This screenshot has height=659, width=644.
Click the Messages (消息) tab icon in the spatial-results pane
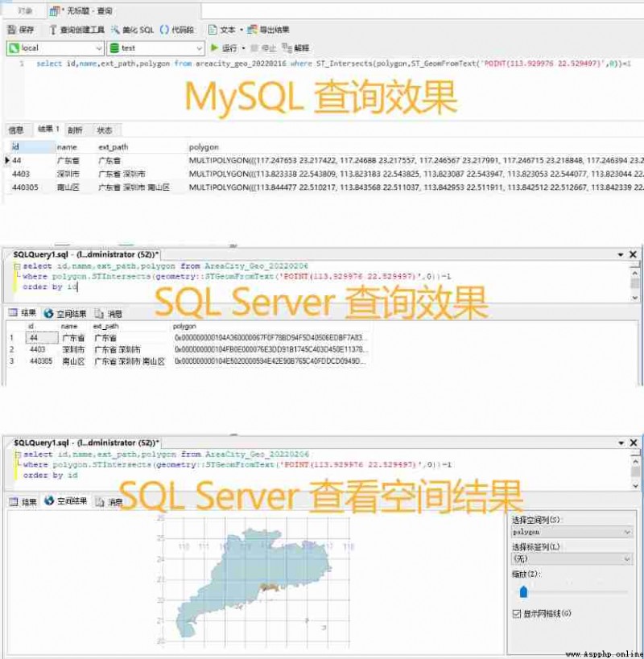100,502
